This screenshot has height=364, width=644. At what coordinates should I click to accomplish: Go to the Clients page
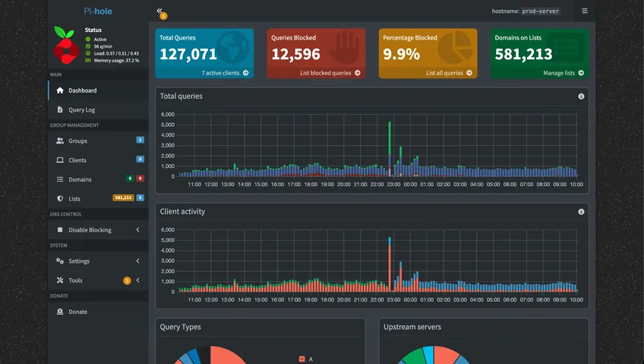98,160
